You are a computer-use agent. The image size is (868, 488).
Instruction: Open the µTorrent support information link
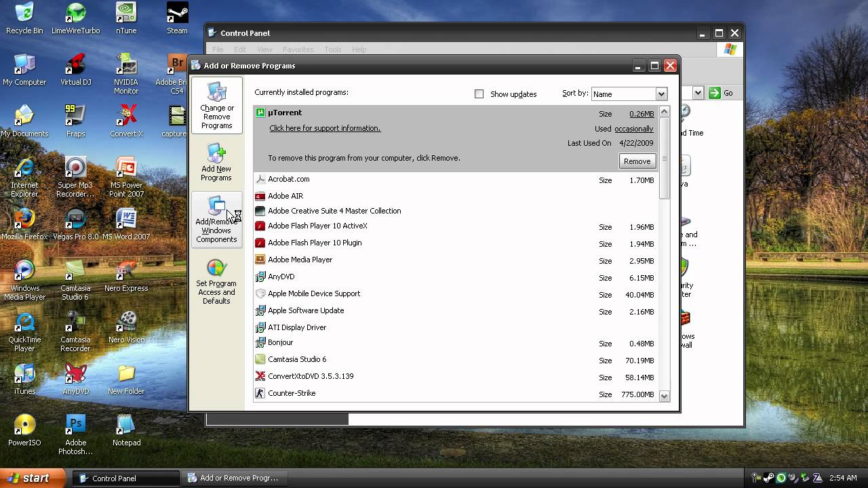pyautogui.click(x=325, y=128)
